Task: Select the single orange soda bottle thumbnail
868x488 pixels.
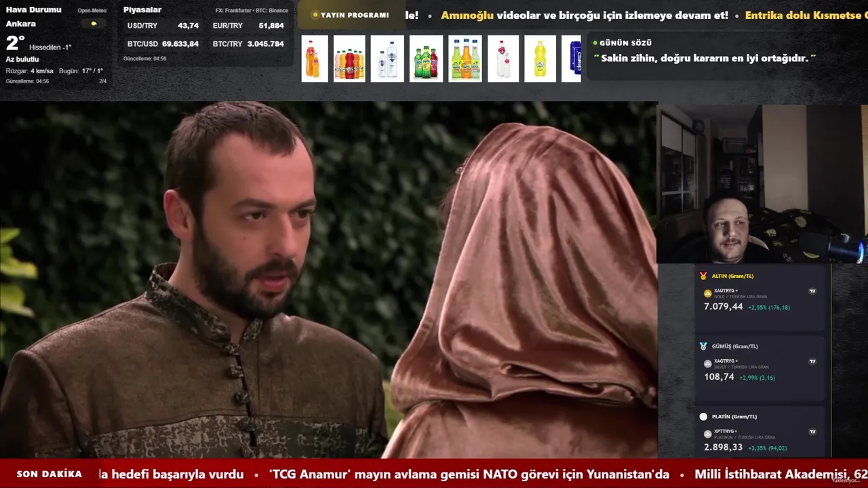Action: click(315, 59)
